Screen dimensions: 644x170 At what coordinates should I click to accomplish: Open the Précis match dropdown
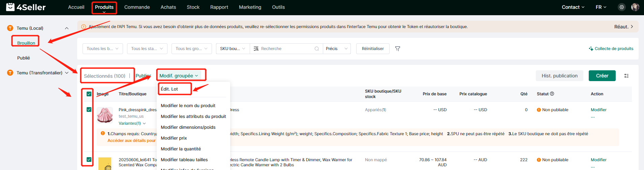(337, 49)
